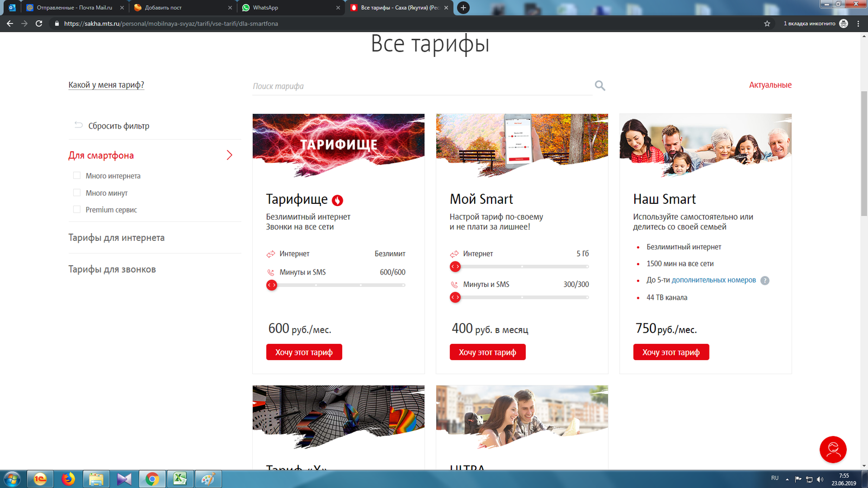The width and height of the screenshot is (868, 488).
Task: Switch to the Отправленные Mail.ru tab
Action: pyautogui.click(x=74, y=8)
